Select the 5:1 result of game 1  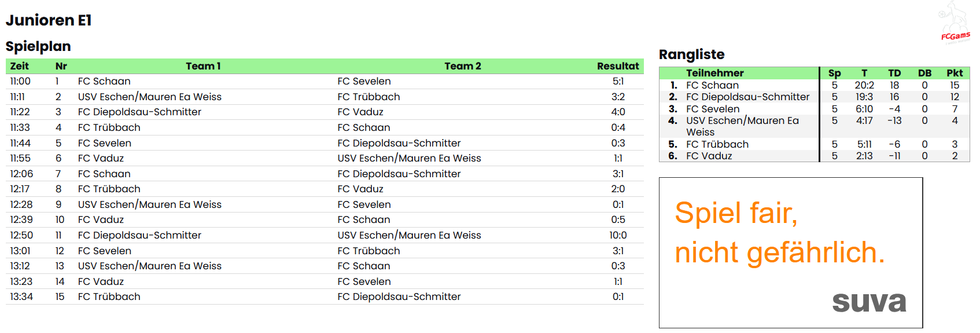coord(618,82)
